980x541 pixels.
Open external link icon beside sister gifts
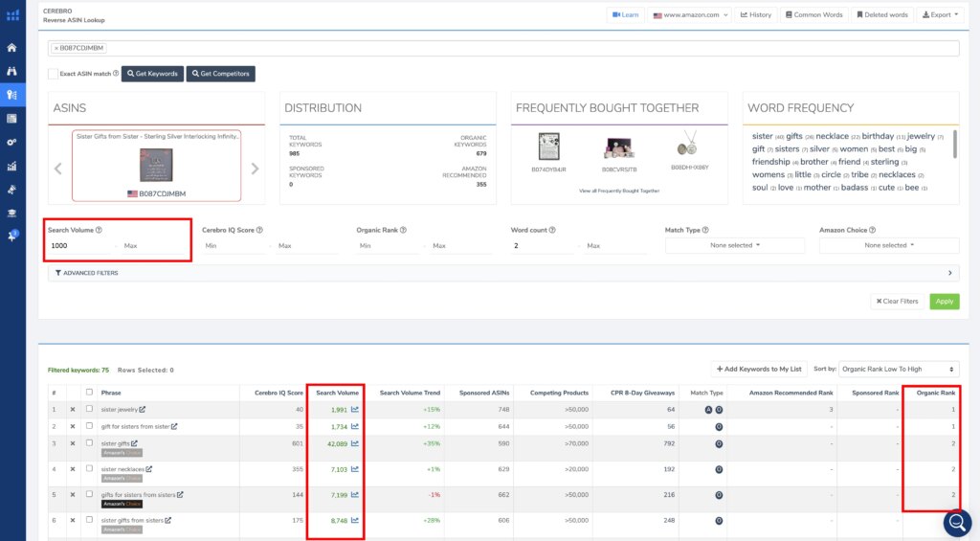click(135, 443)
